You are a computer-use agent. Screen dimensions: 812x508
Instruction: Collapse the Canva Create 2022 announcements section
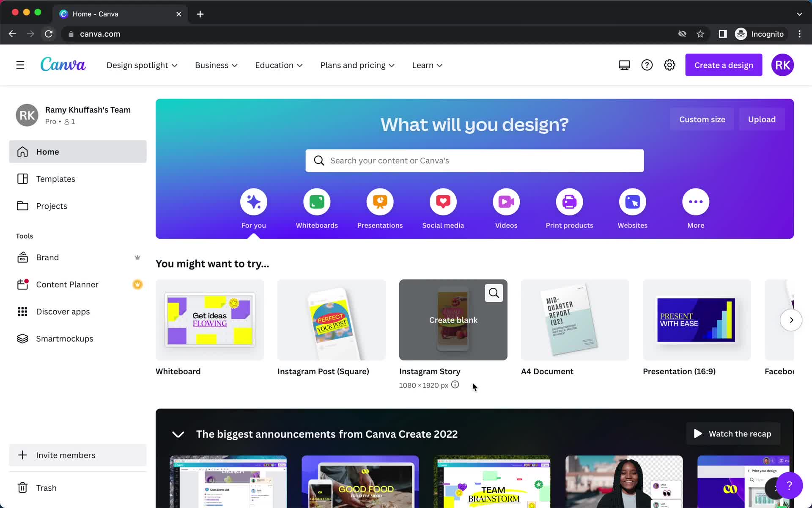tap(178, 434)
